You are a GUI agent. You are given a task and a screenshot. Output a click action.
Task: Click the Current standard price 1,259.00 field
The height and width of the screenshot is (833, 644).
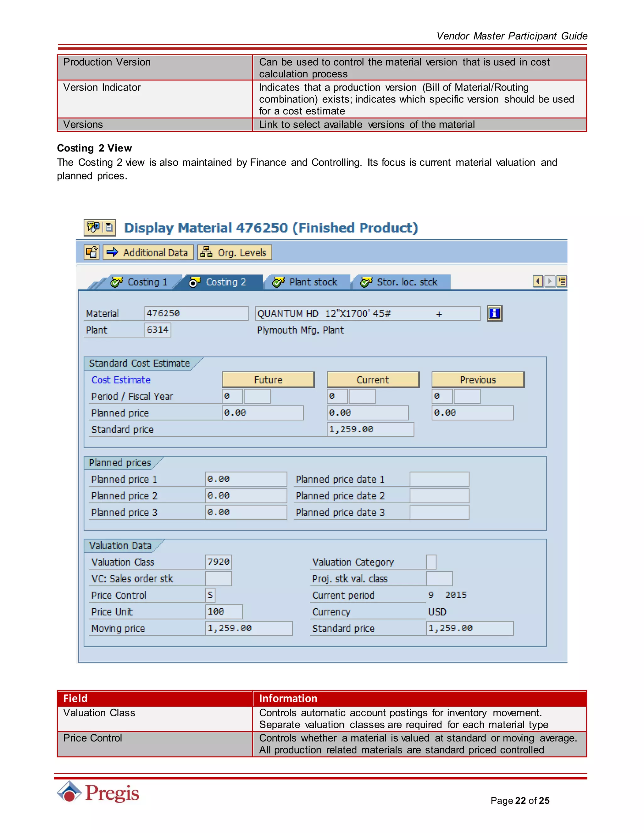pos(370,429)
